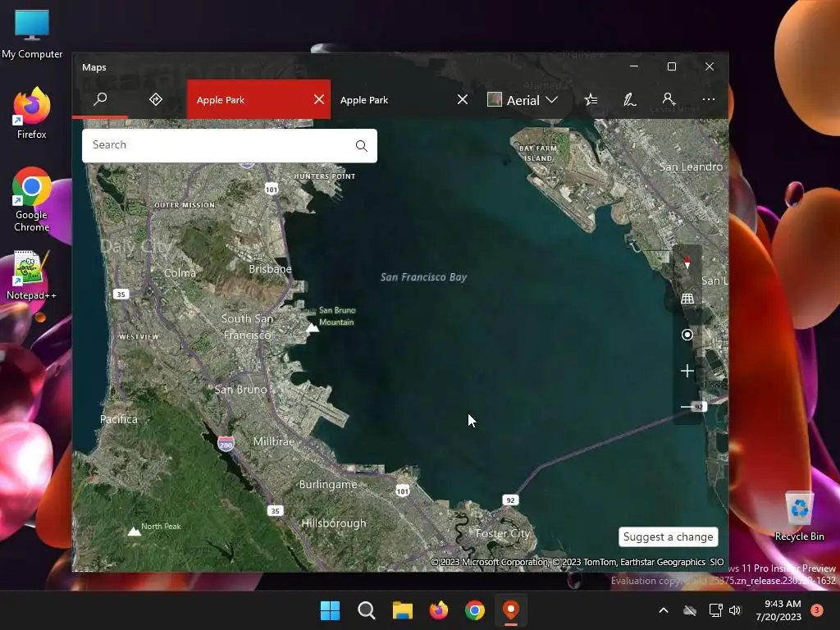
Task: Select the My Computer desktop icon
Action: (32, 34)
